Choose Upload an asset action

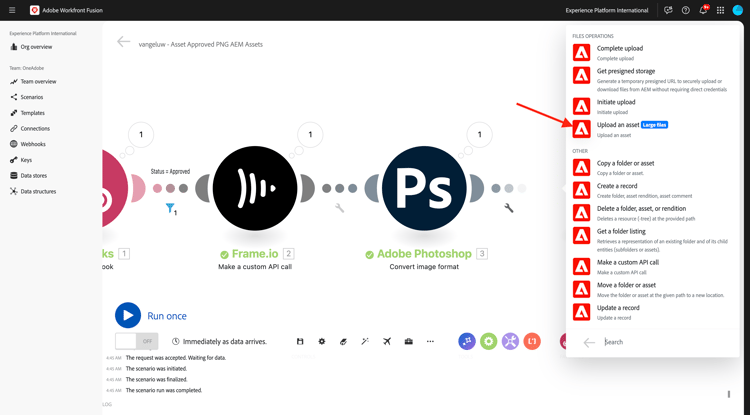652,129
